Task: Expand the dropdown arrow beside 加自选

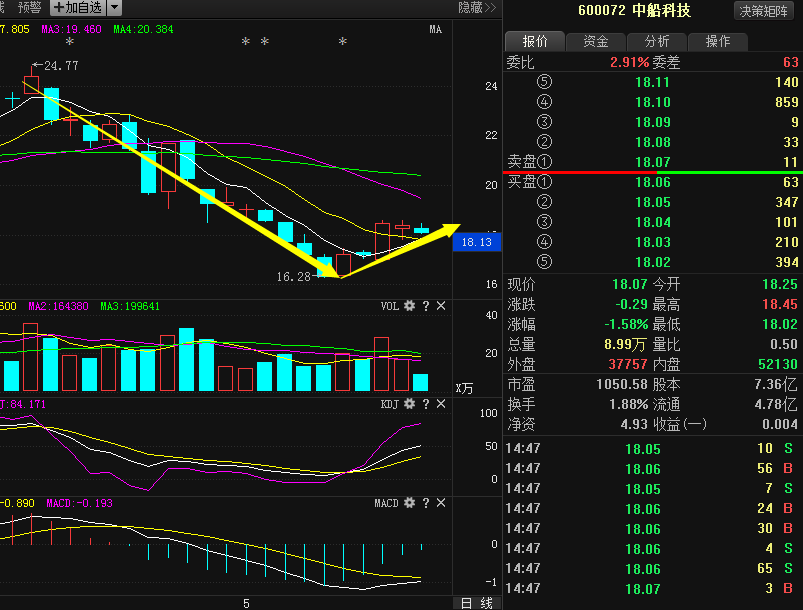Action: [115, 8]
